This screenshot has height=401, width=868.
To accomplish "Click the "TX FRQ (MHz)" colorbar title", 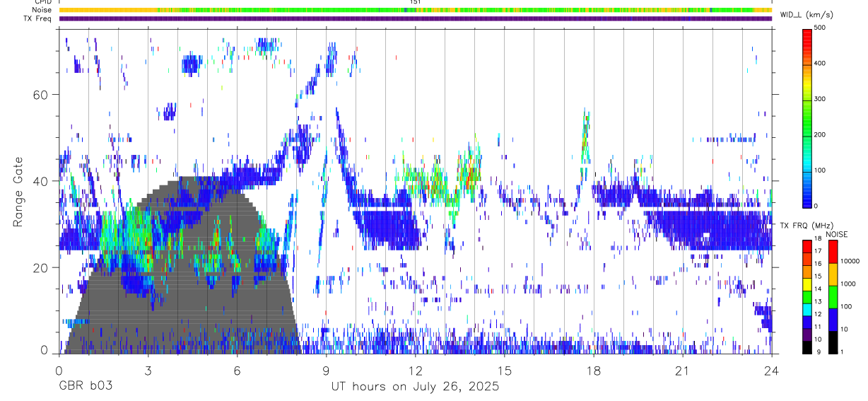I will (808, 226).
